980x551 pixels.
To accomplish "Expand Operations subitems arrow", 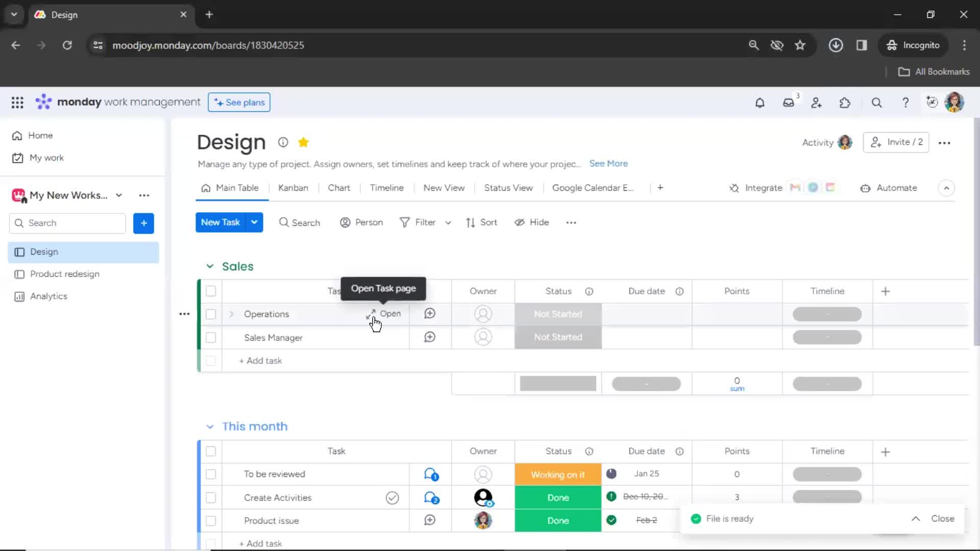I will click(231, 314).
